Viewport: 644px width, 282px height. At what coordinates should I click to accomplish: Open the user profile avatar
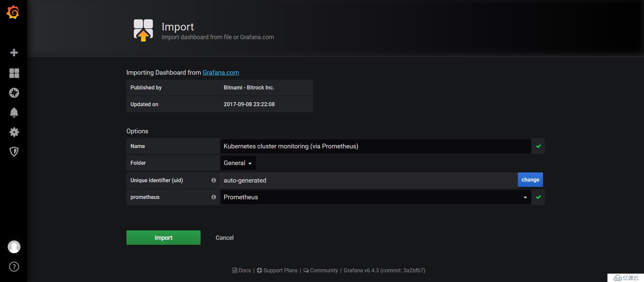[x=14, y=247]
